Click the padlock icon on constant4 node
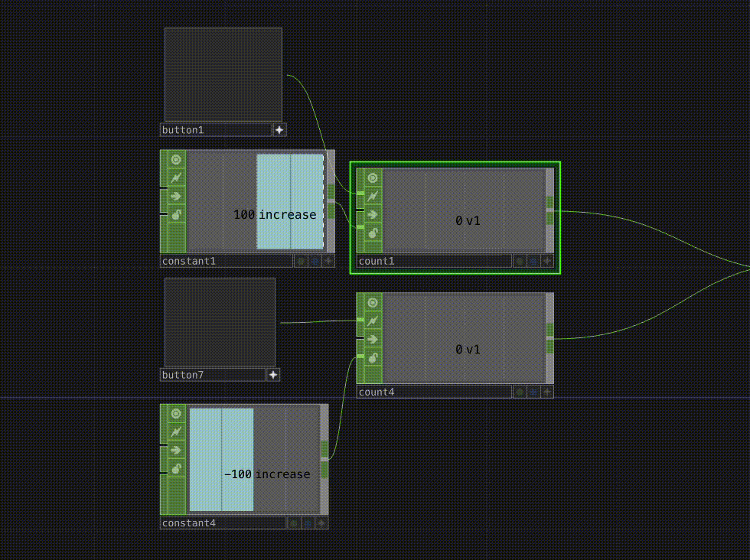 click(175, 469)
